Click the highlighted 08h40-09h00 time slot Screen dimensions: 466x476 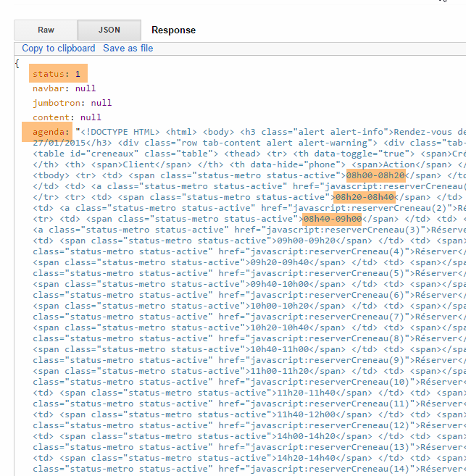tap(332, 219)
